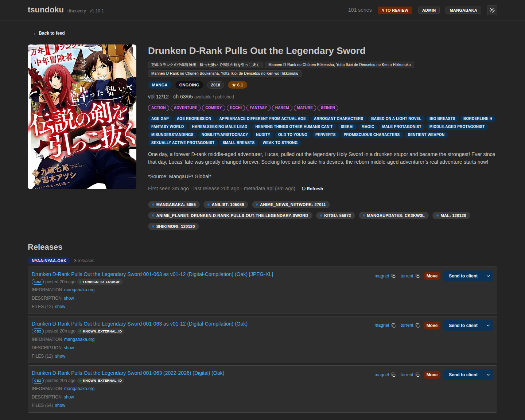Image resolution: width=525 pixels, height=420 pixels.
Task: Click the Refresh metadata icon button
Action: coord(312,189)
